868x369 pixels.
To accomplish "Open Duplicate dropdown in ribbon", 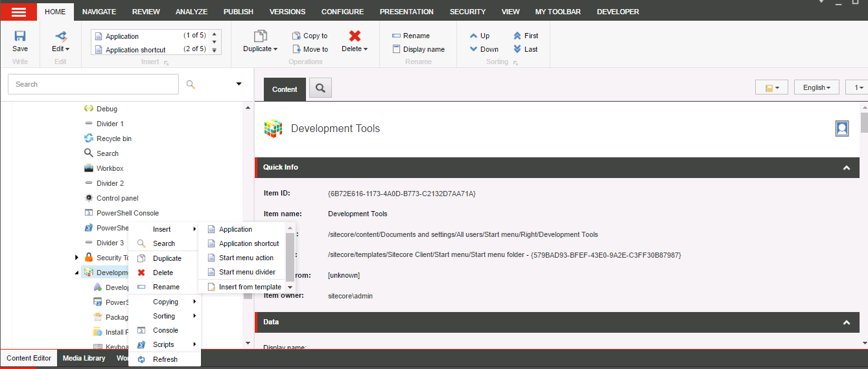I will click(x=260, y=41).
